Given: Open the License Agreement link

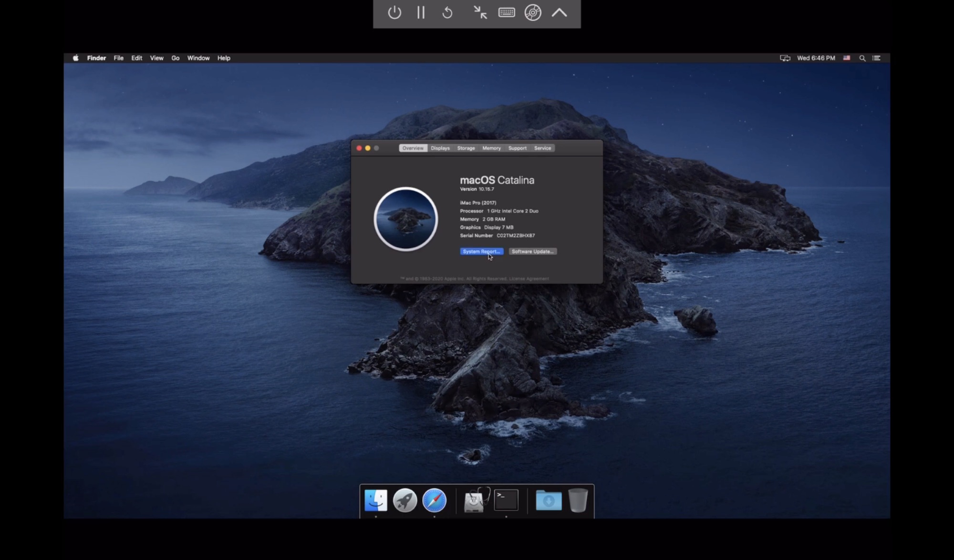Looking at the screenshot, I should pyautogui.click(x=529, y=279).
